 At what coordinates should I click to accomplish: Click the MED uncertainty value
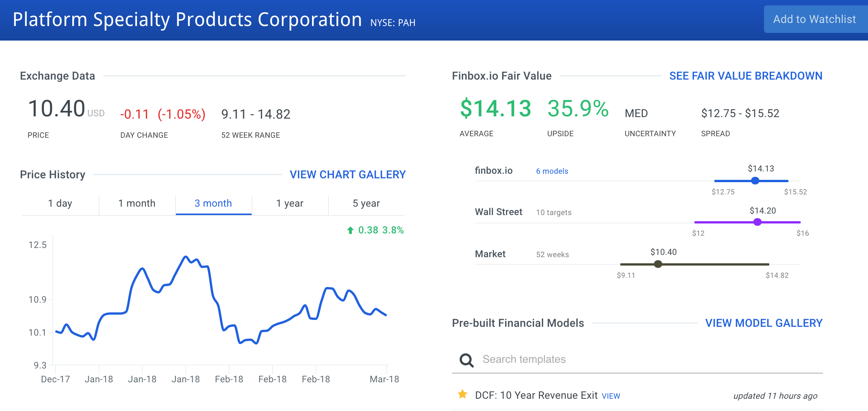[636, 113]
